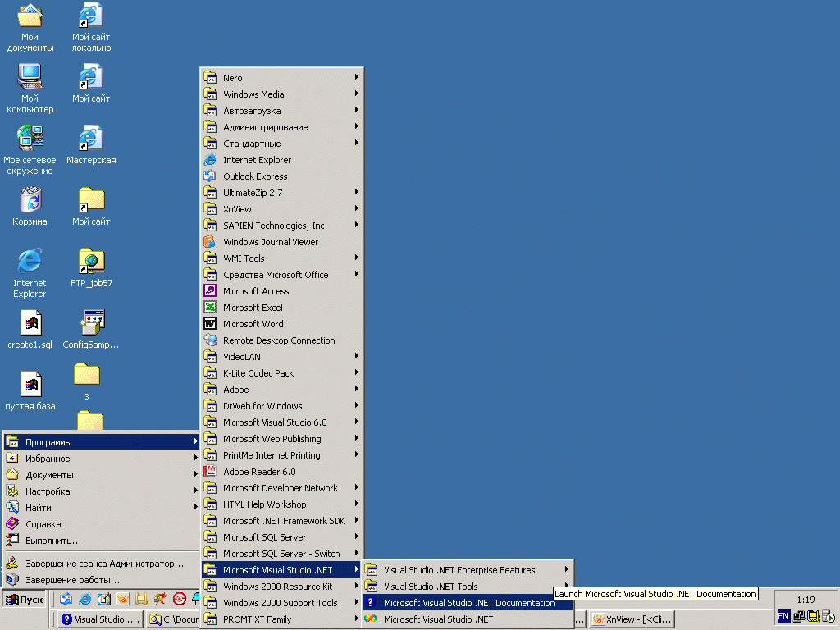Switch to Visual Studio taskbar button

(x=101, y=619)
